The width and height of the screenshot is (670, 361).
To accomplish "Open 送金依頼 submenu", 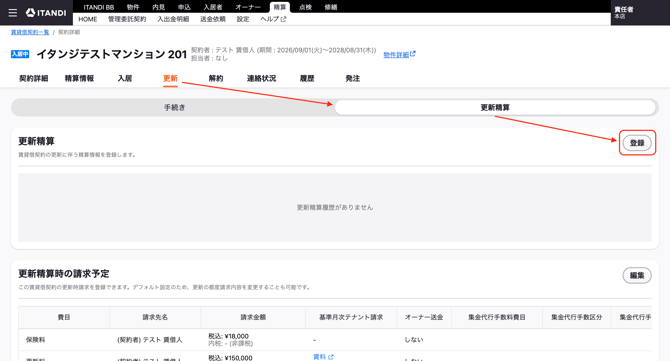I will [x=213, y=19].
